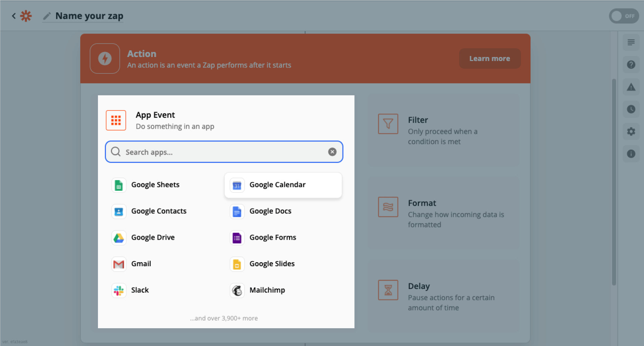
Task: Focus the Search apps field
Action: [x=224, y=152]
